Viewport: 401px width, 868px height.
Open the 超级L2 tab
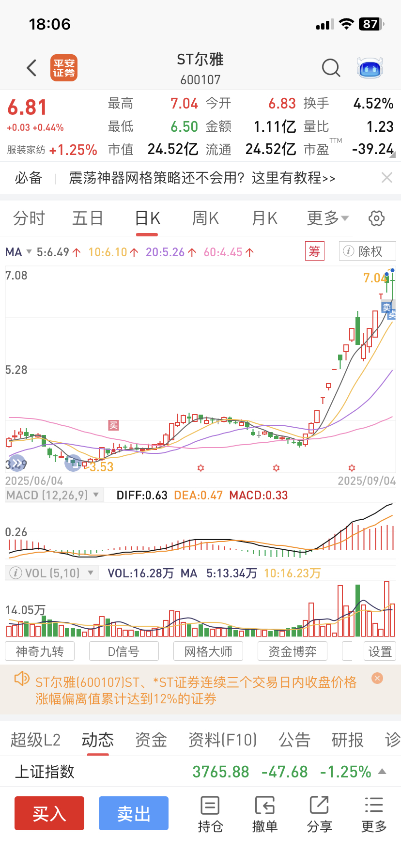36,740
